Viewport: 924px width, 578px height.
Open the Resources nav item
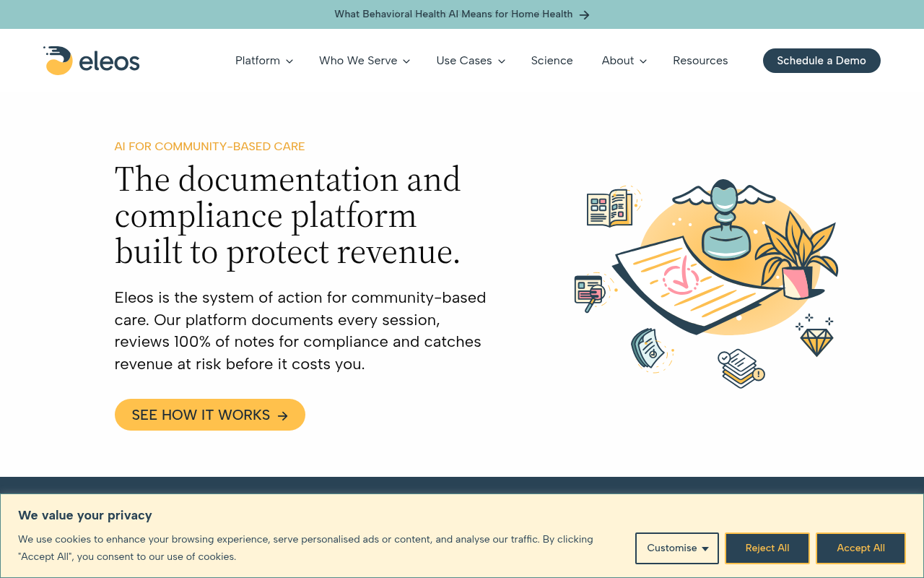pos(700,61)
